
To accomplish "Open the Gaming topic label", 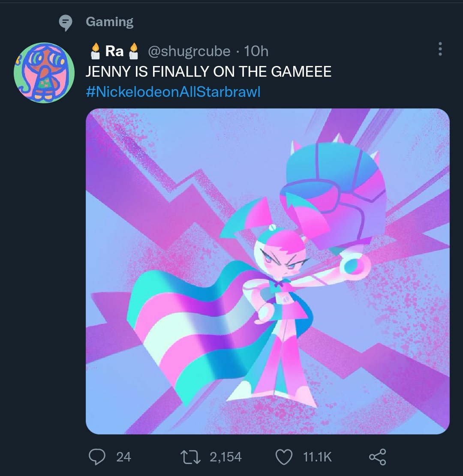I will coord(110,22).
